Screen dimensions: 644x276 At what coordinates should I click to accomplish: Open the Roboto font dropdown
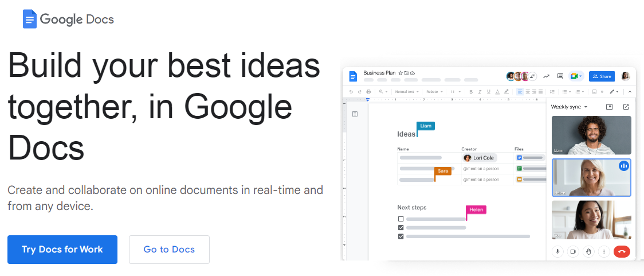pyautogui.click(x=434, y=92)
